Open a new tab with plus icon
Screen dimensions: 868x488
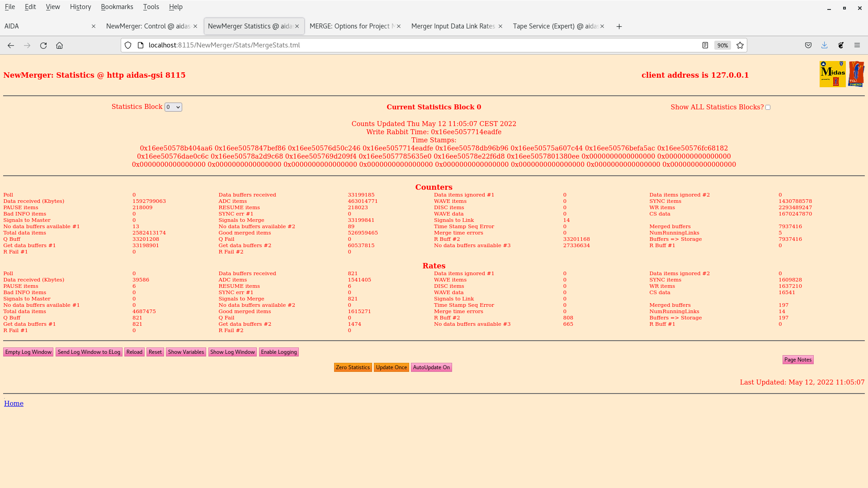[619, 26]
